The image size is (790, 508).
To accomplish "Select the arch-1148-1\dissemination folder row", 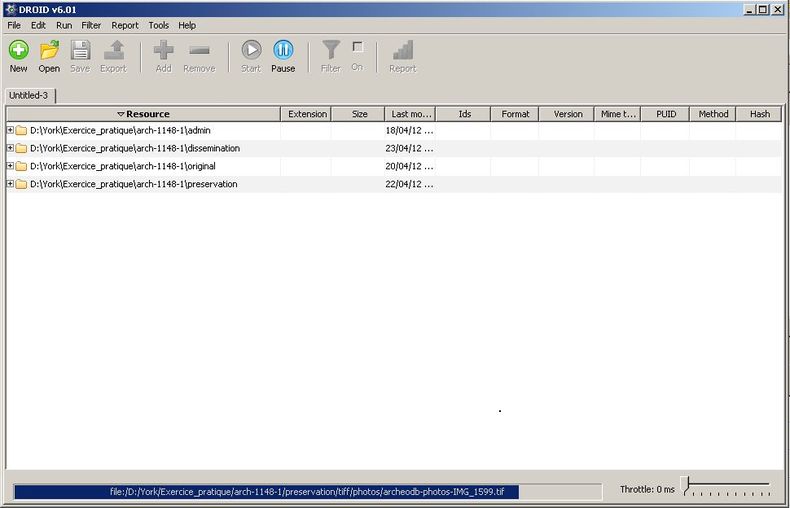I will click(x=394, y=148).
